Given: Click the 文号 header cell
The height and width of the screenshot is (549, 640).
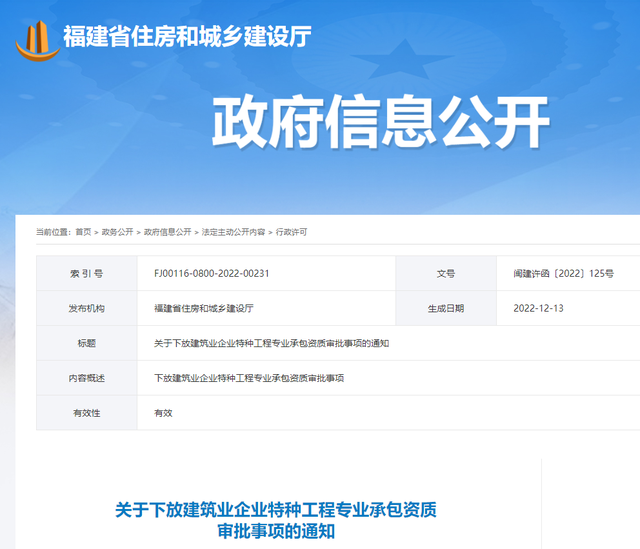Looking at the screenshot, I should tap(445, 273).
